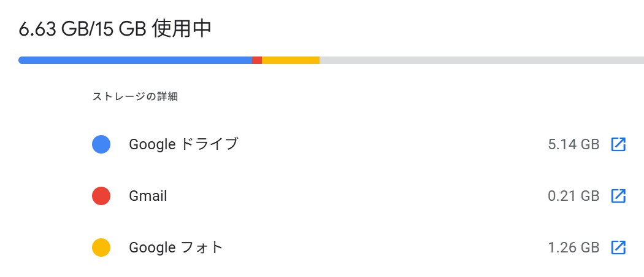The image size is (644, 277).
Task: Select the Gmail label
Action: pos(148,197)
